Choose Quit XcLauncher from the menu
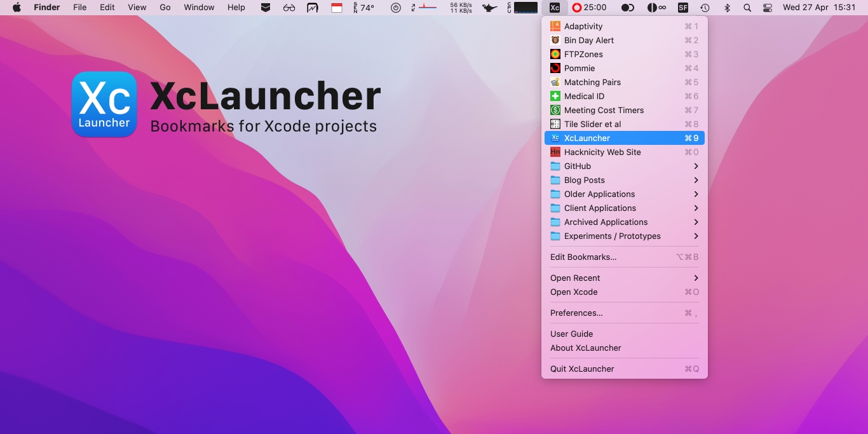Image resolution: width=868 pixels, height=434 pixels. 581,369
